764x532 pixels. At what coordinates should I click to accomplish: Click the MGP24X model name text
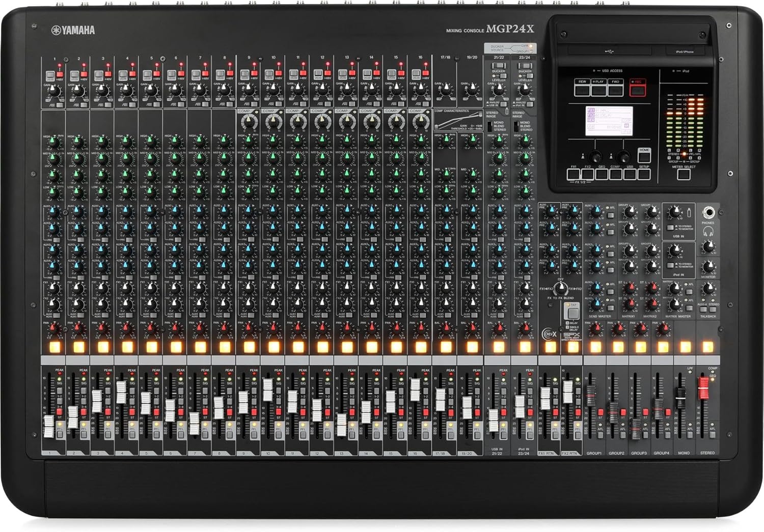coord(510,29)
